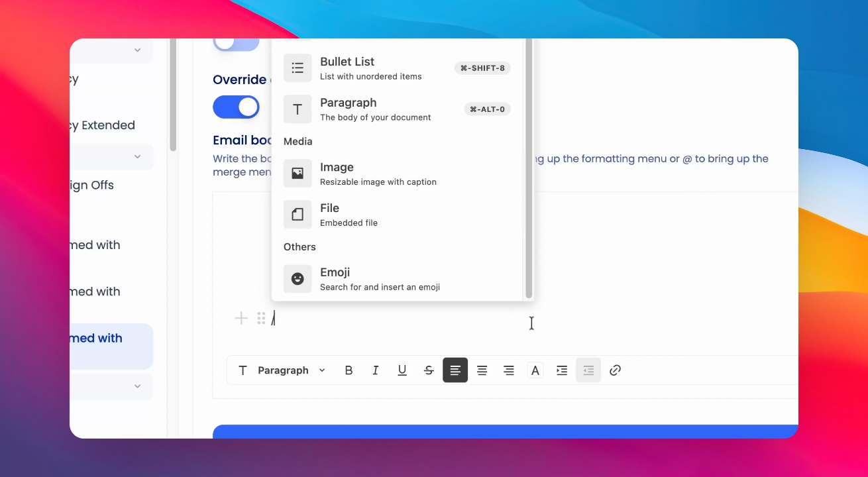
Task: Click the 'Others' section heading
Action: 299,246
